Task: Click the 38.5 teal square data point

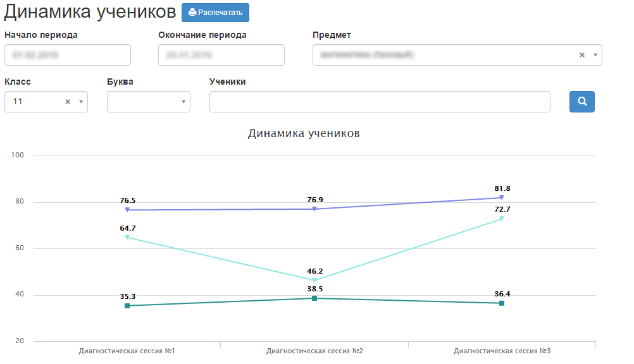Action: point(314,298)
